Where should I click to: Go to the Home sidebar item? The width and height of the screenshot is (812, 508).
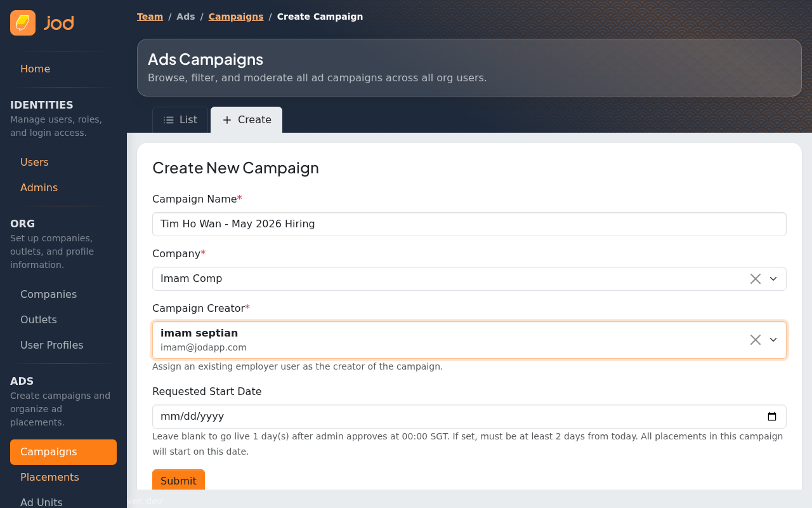[35, 69]
